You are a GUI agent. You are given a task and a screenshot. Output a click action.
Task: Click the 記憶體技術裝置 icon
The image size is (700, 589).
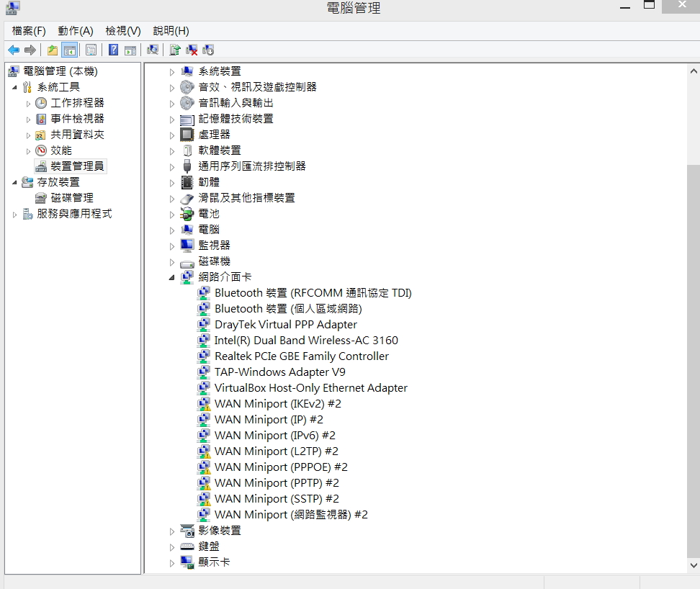[187, 119]
